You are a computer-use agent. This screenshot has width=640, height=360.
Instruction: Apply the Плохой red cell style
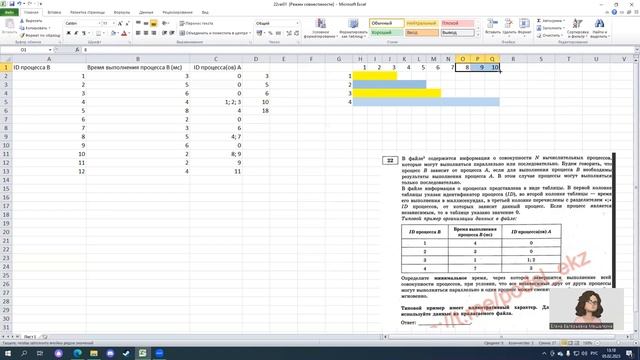(x=457, y=23)
